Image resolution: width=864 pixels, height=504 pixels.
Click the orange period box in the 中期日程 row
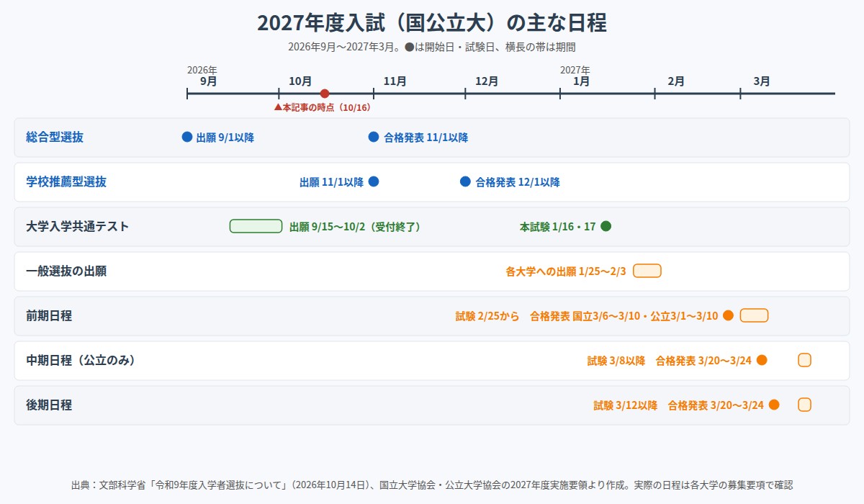click(805, 360)
